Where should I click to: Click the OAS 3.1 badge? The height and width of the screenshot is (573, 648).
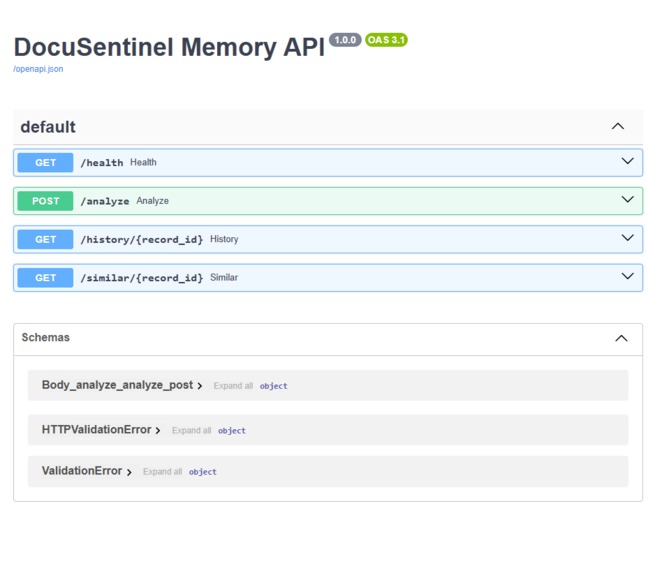386,40
